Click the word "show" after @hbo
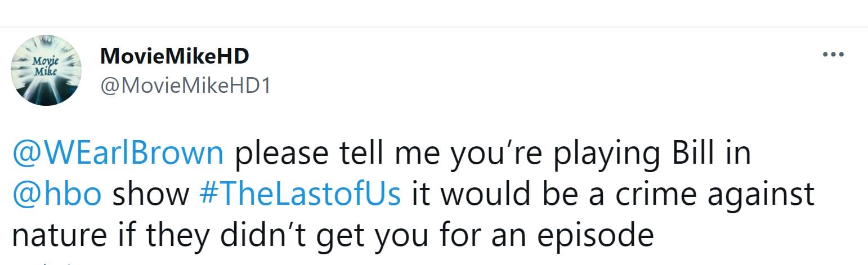The width and height of the screenshot is (868, 265). (150, 195)
